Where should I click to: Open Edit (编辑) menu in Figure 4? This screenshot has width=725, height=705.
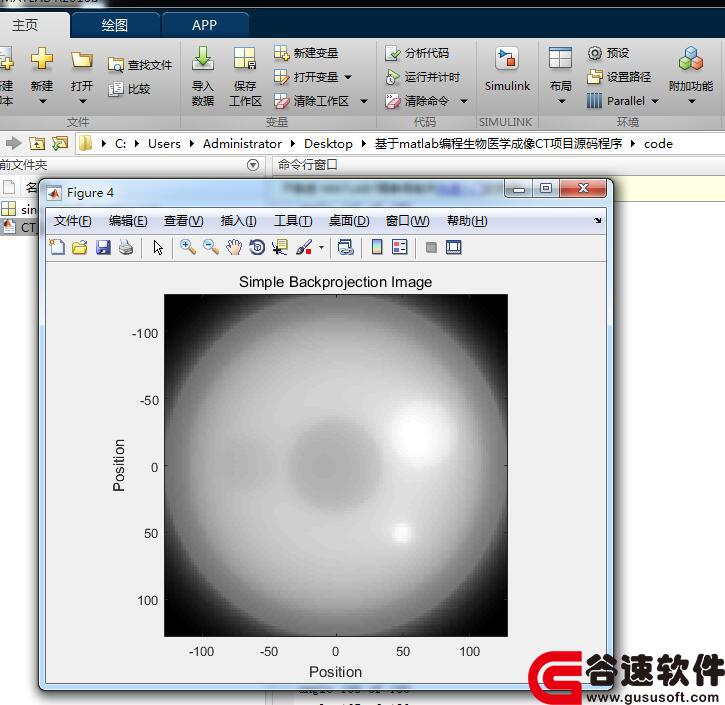[128, 221]
